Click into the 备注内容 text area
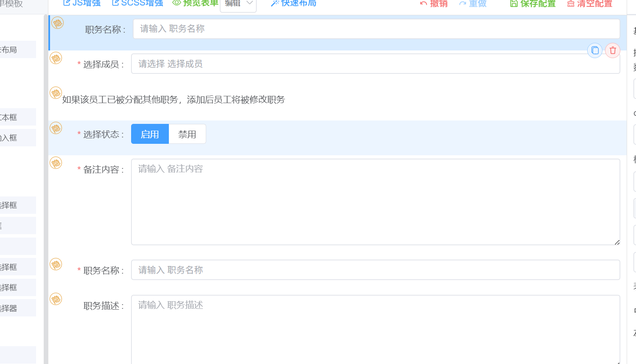This screenshot has height=364, width=636. coord(375,202)
